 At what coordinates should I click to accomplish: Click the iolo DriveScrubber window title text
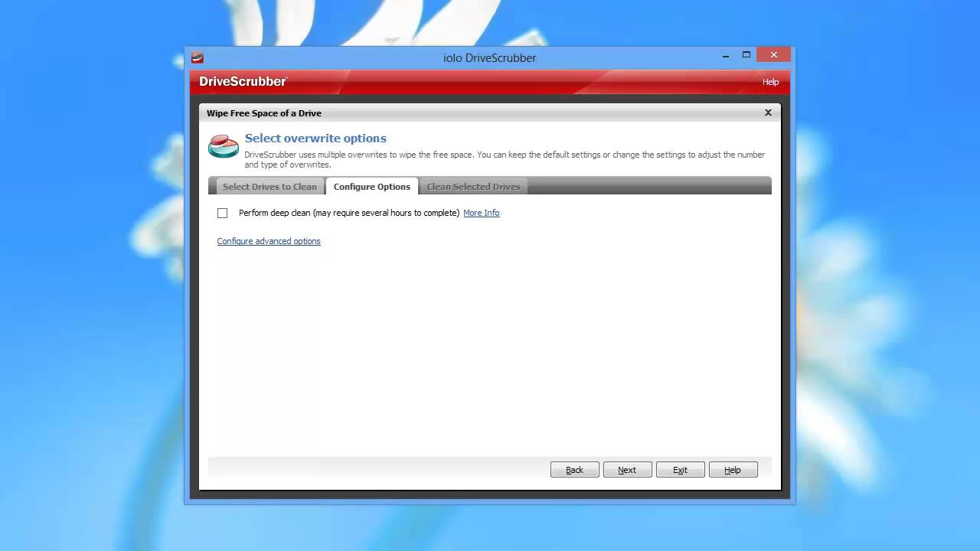coord(489,58)
